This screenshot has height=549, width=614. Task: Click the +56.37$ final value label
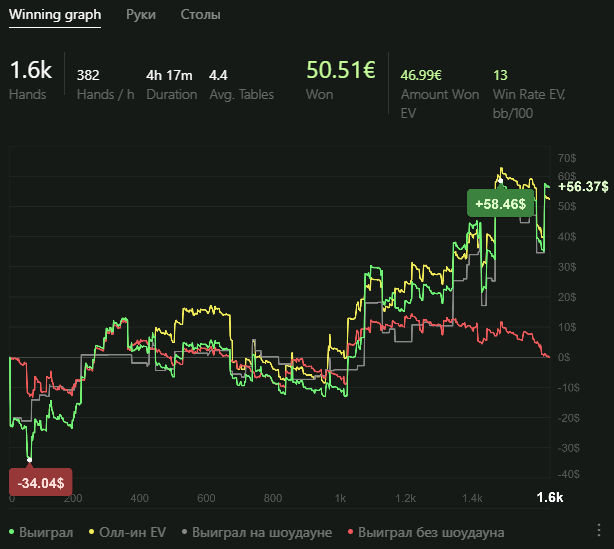click(583, 186)
